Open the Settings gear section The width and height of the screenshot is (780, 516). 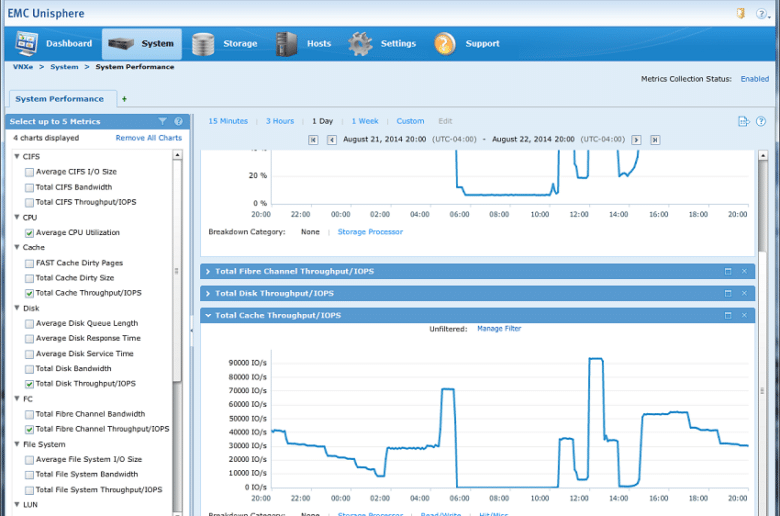382,44
